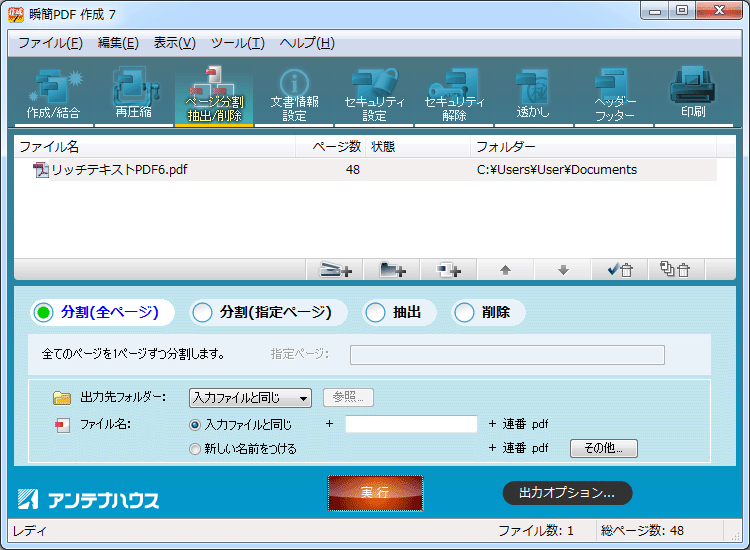The width and height of the screenshot is (750, 550).
Task: Select リッチテキストPDF6.pdf in file list
Action: pyautogui.click(x=119, y=170)
